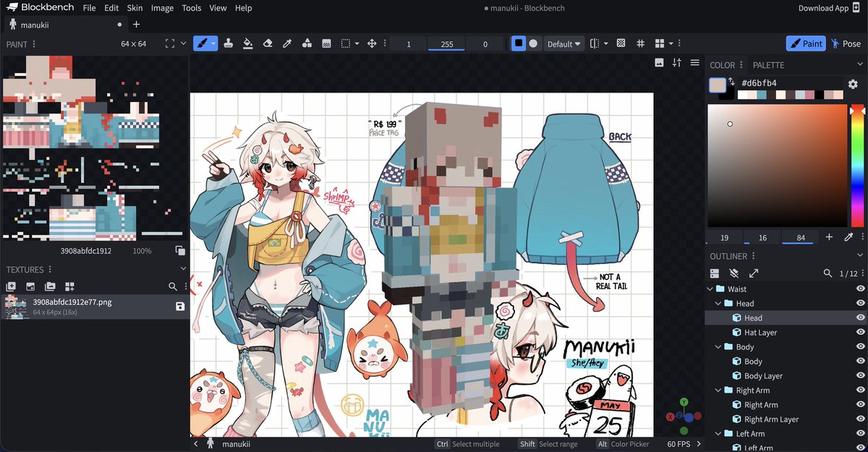
Task: Collapse the Waist group
Action: click(x=710, y=289)
